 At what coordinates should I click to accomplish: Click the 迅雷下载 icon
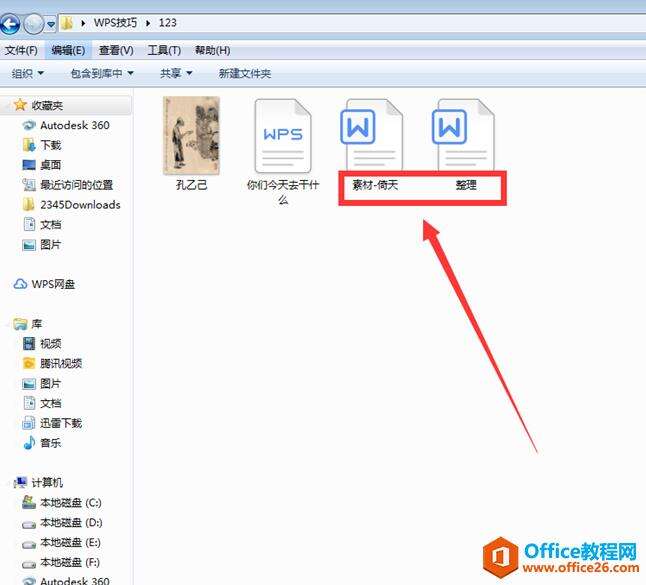pos(29,423)
